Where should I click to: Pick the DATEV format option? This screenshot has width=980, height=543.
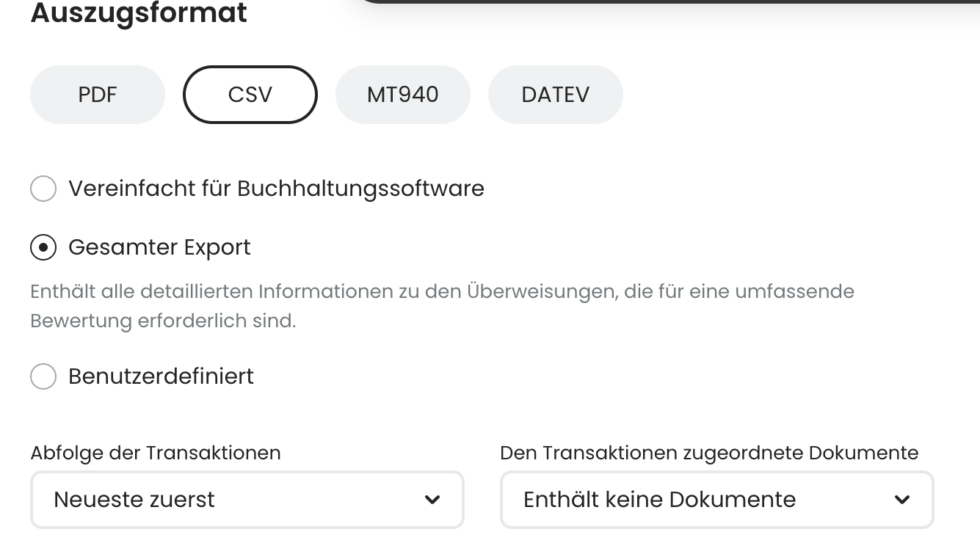pos(555,95)
